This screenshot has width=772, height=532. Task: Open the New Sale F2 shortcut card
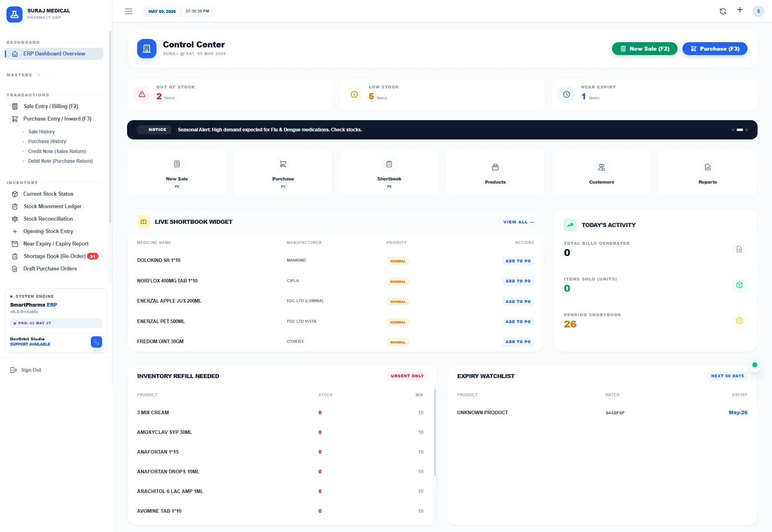point(177,172)
